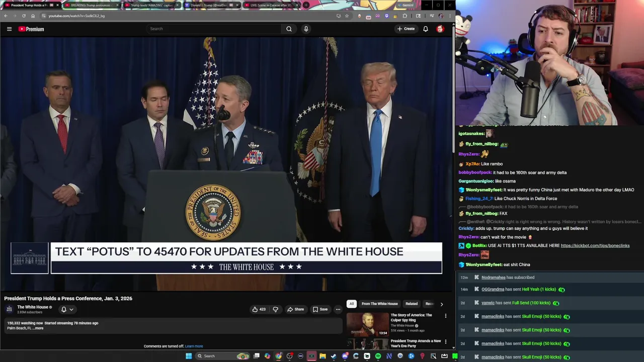The image size is (644, 362).
Task: Open 'The Story of America' video thumbnail
Action: pos(367,324)
